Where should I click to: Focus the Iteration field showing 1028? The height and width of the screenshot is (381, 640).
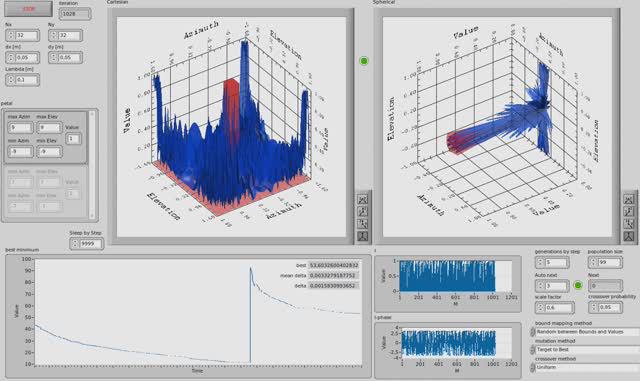pyautogui.click(x=75, y=14)
